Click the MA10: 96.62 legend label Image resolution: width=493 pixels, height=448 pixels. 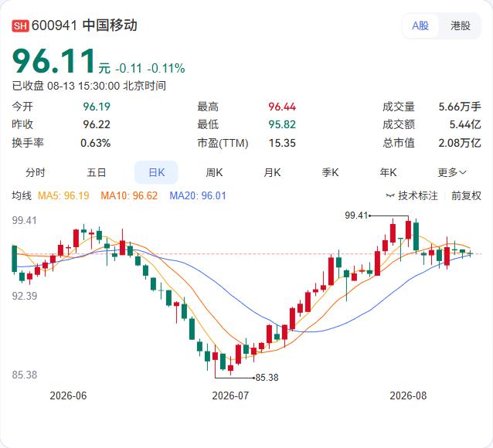(129, 196)
